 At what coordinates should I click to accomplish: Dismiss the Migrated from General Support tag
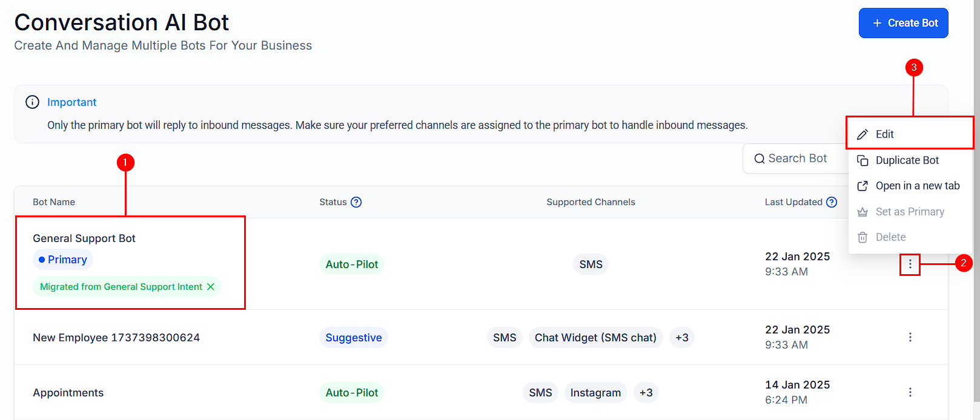point(211,287)
